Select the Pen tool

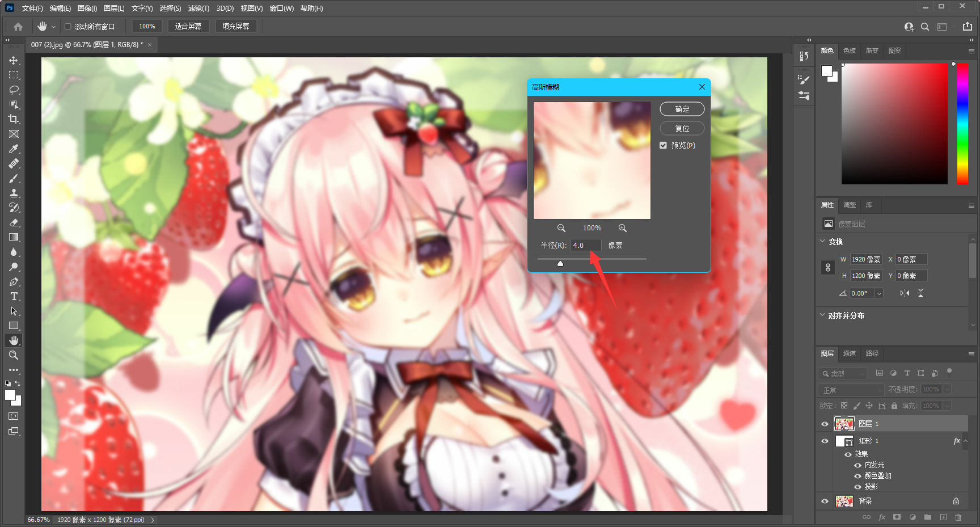14,281
